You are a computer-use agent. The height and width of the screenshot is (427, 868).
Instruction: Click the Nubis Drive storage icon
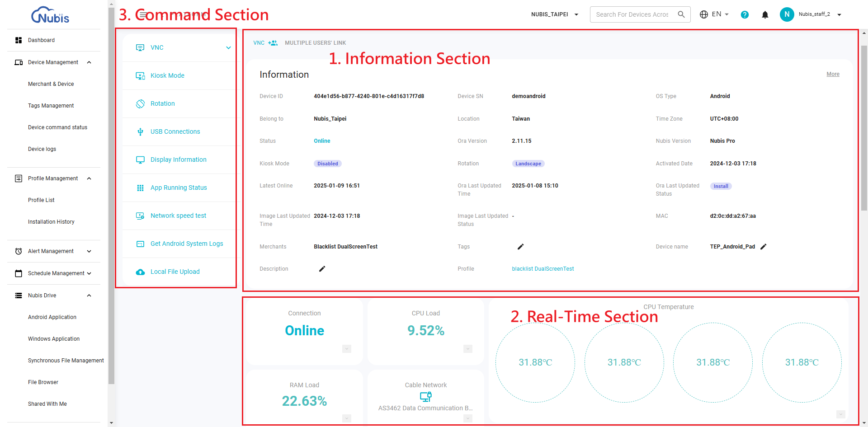[19, 296]
